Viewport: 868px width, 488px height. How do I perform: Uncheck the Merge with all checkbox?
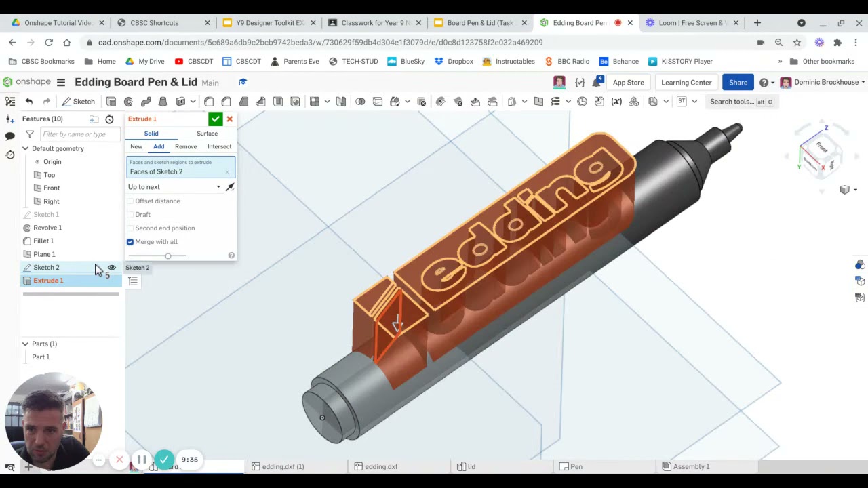130,242
